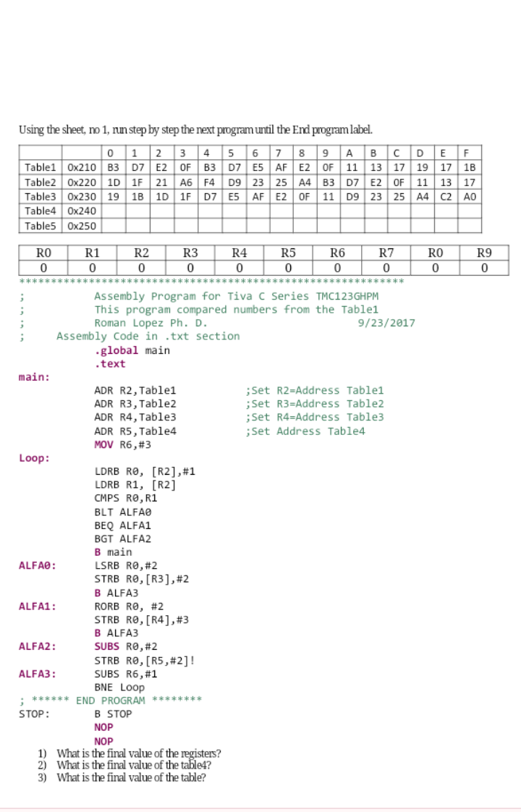521x812 pixels.
Task: Click the 'This program compared numbers' comment
Action: coord(236,310)
